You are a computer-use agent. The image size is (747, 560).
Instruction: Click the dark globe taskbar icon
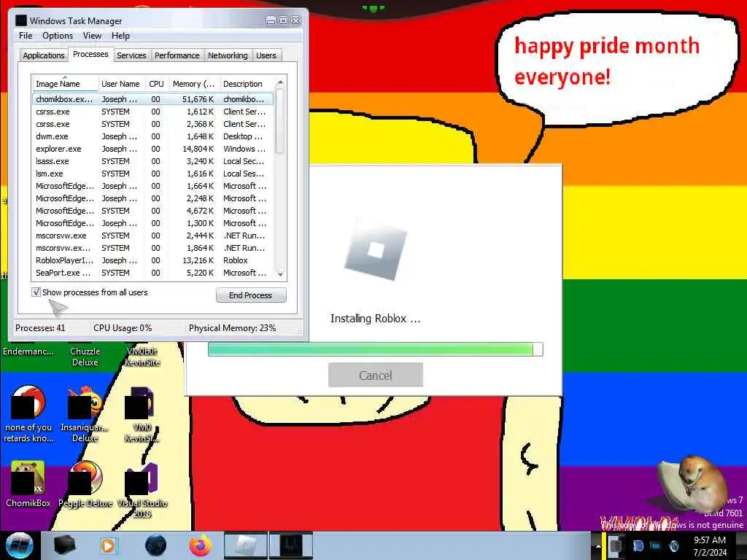pyautogui.click(x=156, y=545)
